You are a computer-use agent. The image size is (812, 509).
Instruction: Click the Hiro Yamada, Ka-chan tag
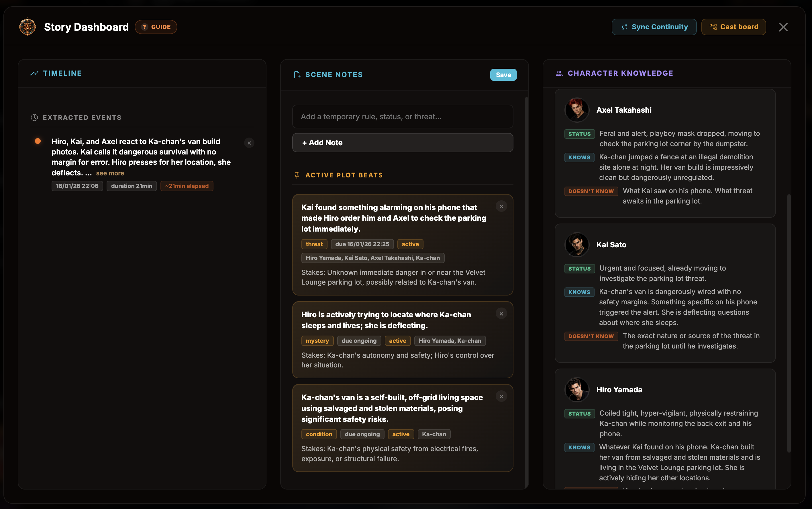click(x=450, y=341)
